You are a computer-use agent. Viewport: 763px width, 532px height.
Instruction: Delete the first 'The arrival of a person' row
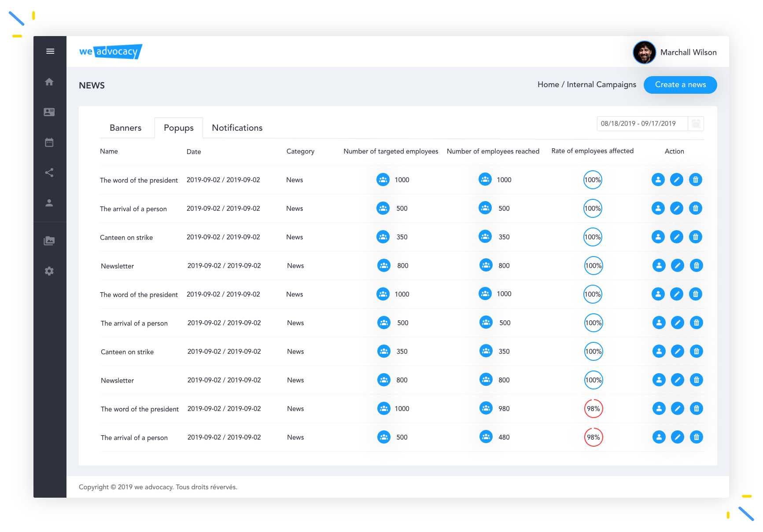(696, 208)
